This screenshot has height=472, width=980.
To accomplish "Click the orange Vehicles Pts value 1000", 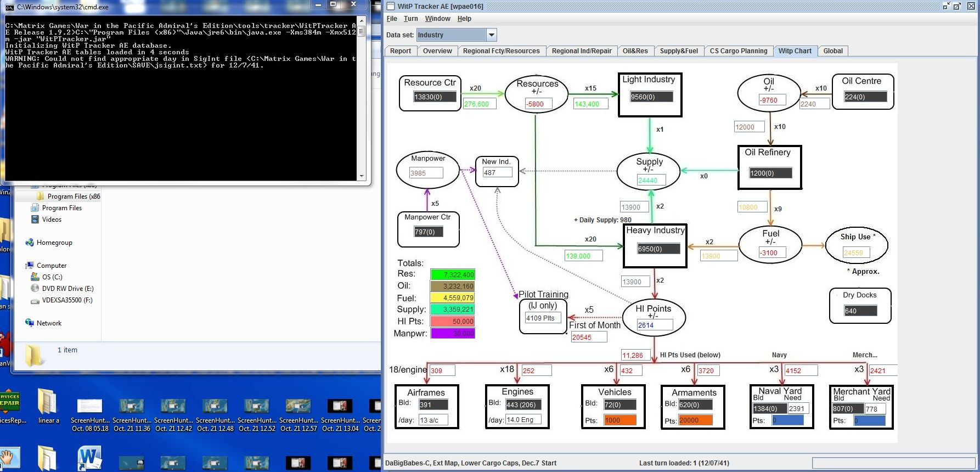I will pos(620,420).
